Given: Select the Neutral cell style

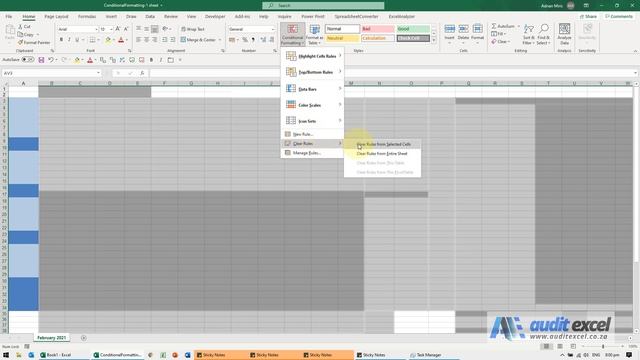Looking at the screenshot, I should tap(342, 38).
